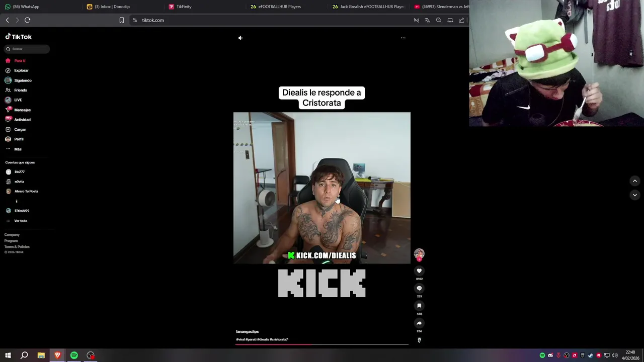This screenshot has height=362, width=644.
Task: Open the creator's avatar next to the video
Action: tap(419, 254)
